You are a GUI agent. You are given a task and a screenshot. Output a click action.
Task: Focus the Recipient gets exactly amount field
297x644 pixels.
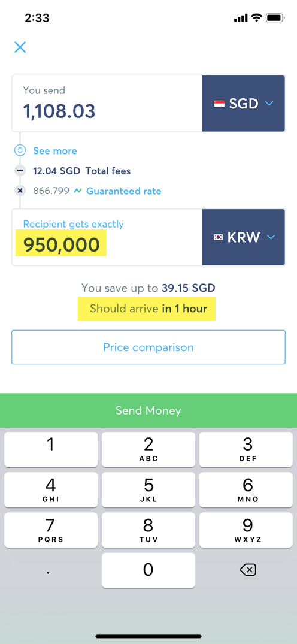(107, 237)
